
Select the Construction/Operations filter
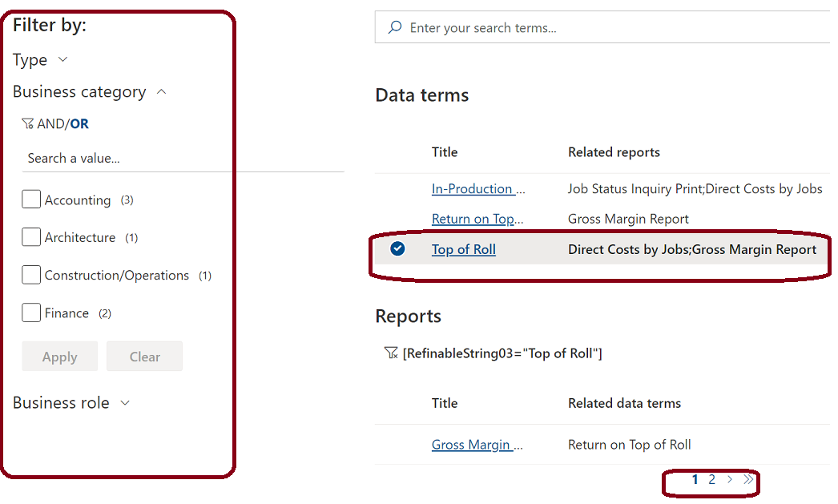(x=30, y=274)
